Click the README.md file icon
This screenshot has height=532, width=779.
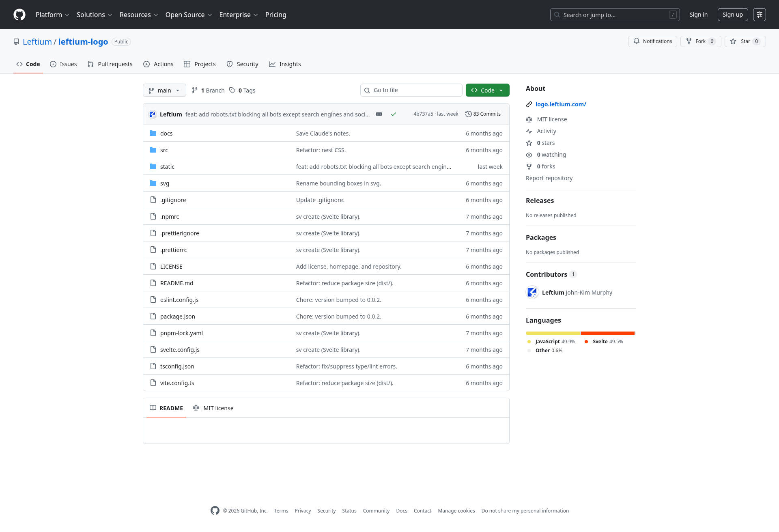coord(153,283)
